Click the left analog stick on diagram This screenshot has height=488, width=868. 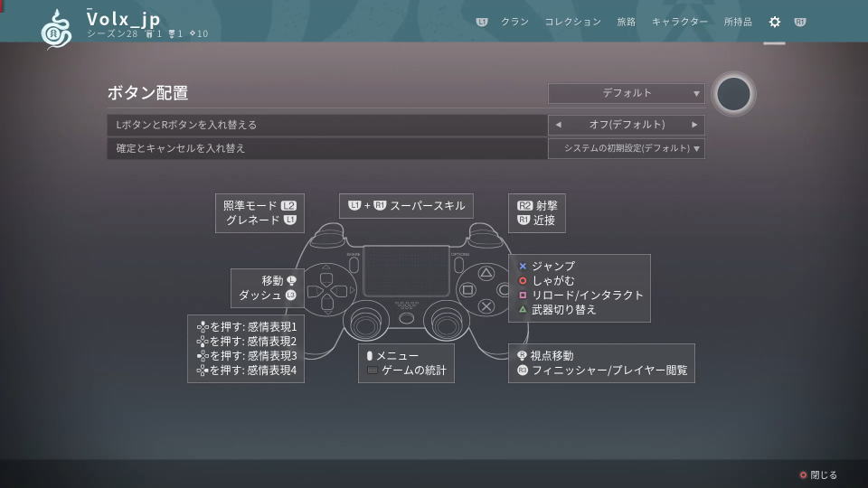pos(364,323)
